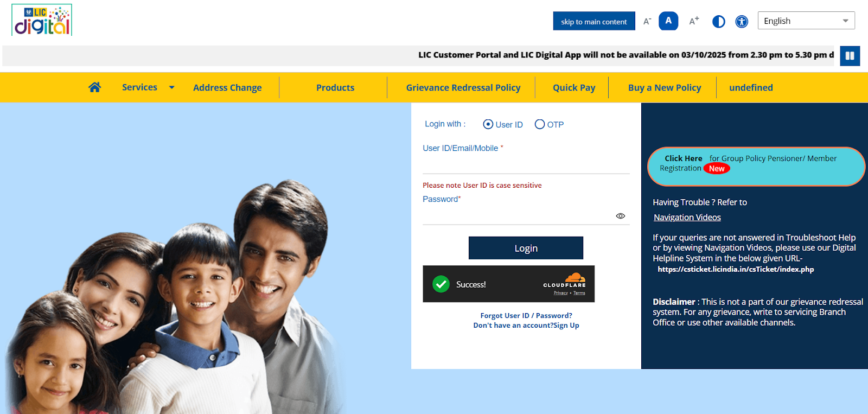The image size is (868, 414).
Task: Select the User ID login option
Action: [x=488, y=124]
